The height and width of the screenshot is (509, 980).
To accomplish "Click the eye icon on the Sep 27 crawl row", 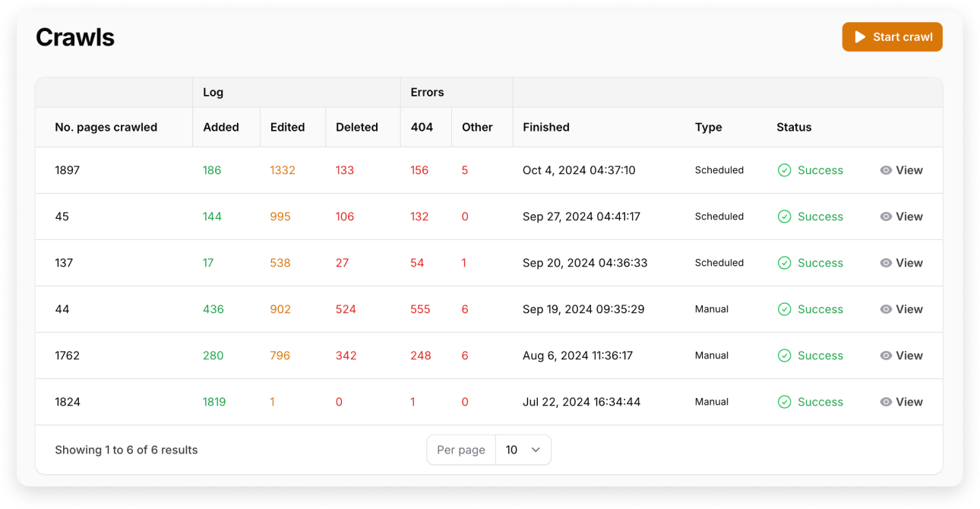I will pyautogui.click(x=884, y=217).
